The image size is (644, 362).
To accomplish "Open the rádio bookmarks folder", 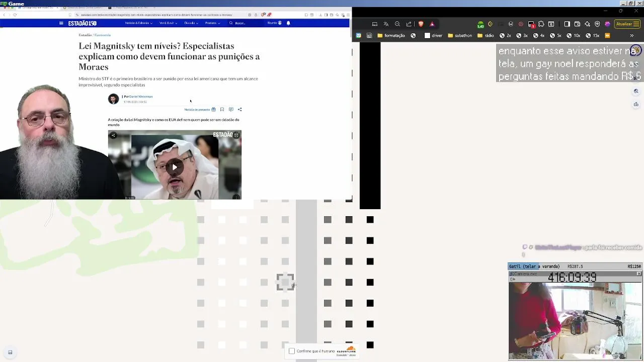I will (486, 36).
